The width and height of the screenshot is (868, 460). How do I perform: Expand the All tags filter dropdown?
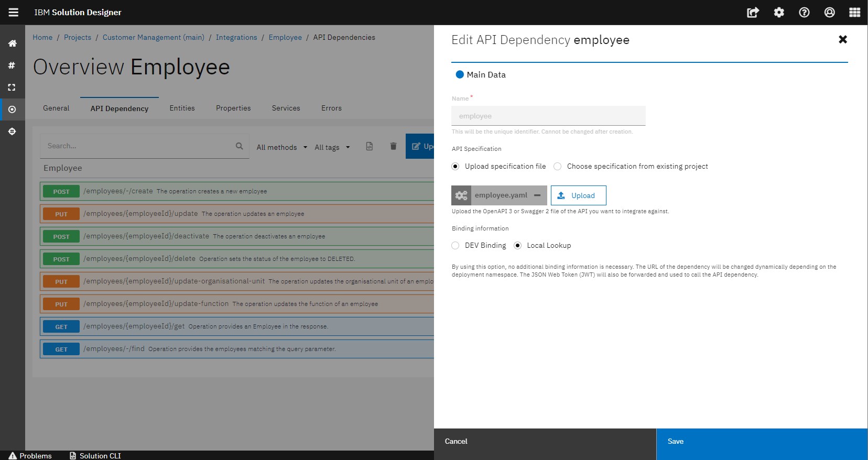click(x=332, y=147)
